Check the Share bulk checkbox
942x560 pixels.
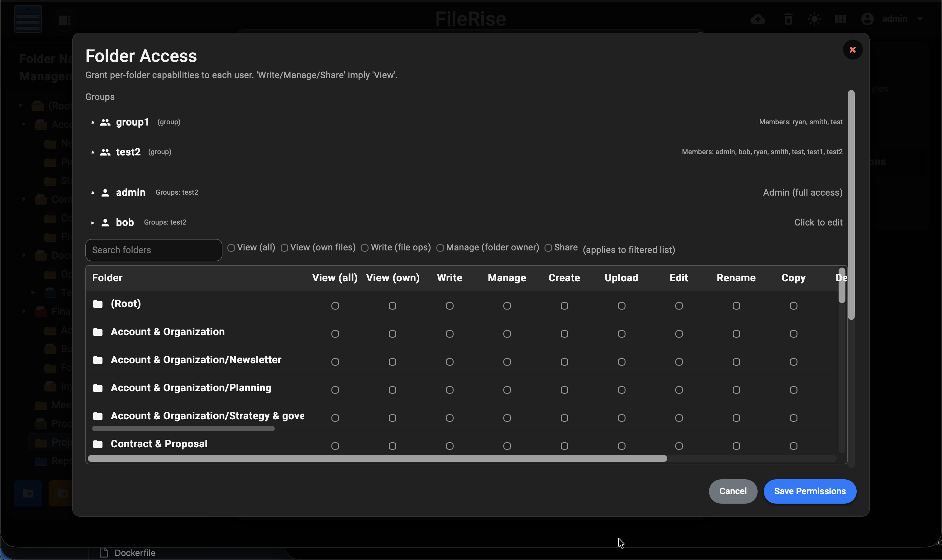548,248
